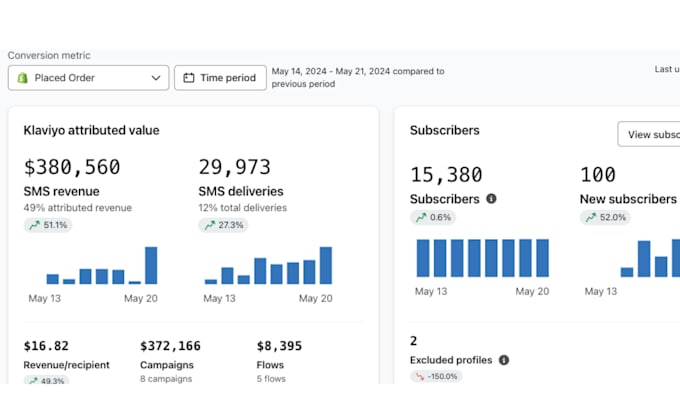The image size is (680, 409).
Task: Click the Klaviyo attributed value heading
Action: tap(92, 131)
